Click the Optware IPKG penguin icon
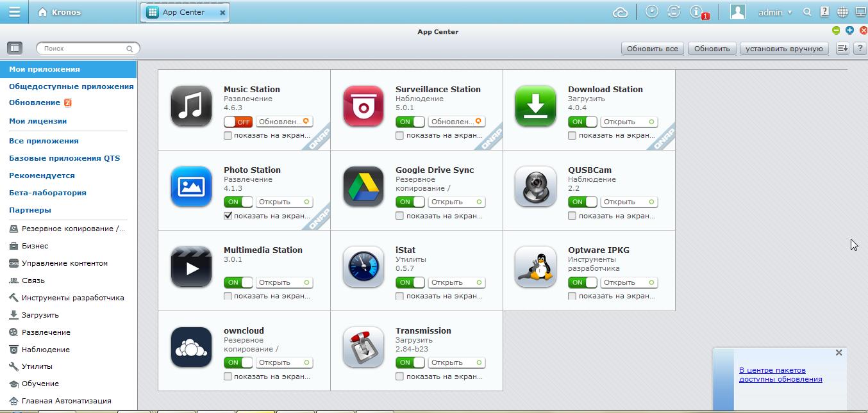This screenshot has width=868, height=413. pos(535,267)
